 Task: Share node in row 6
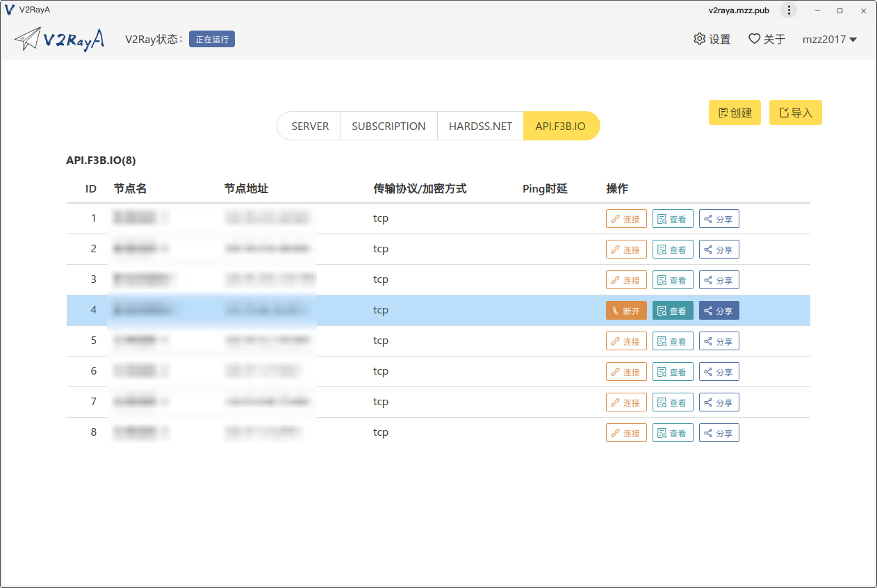pos(719,372)
